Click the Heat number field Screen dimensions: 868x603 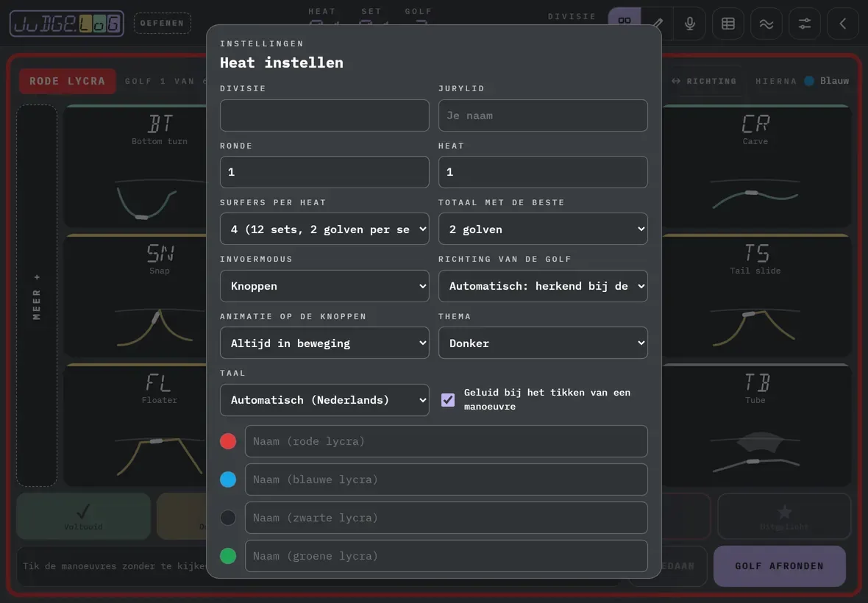coord(543,172)
